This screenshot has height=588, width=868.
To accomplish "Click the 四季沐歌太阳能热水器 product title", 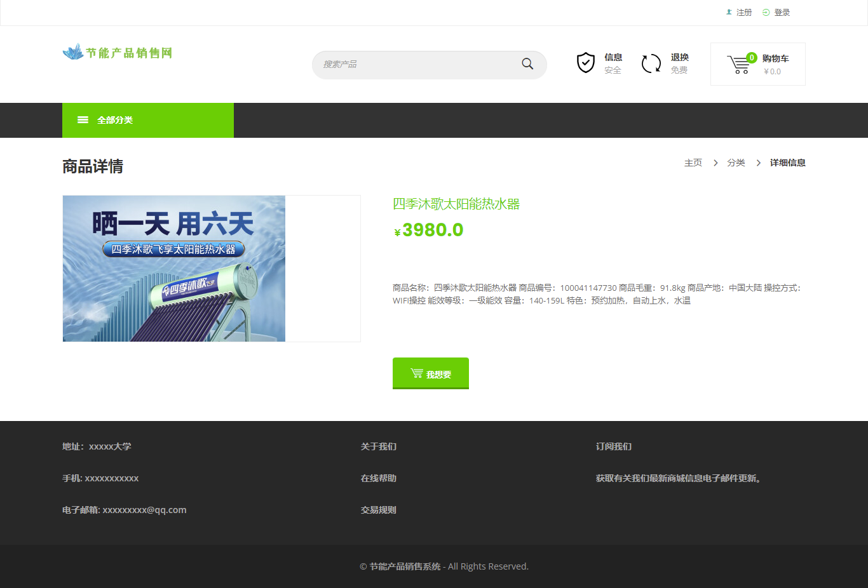I will (x=456, y=204).
